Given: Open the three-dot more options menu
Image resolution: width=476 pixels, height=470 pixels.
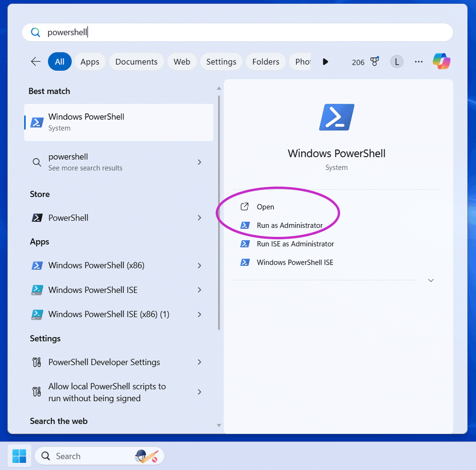Looking at the screenshot, I should (418, 62).
